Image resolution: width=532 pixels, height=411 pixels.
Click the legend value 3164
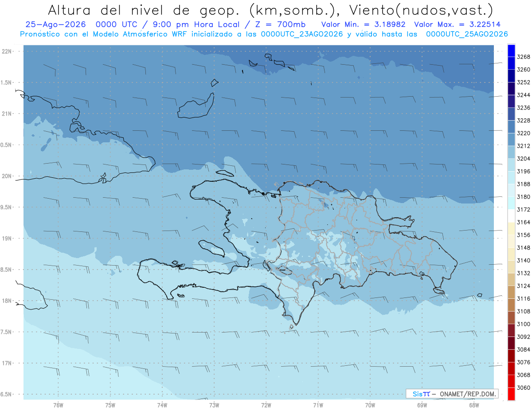(x=524, y=222)
